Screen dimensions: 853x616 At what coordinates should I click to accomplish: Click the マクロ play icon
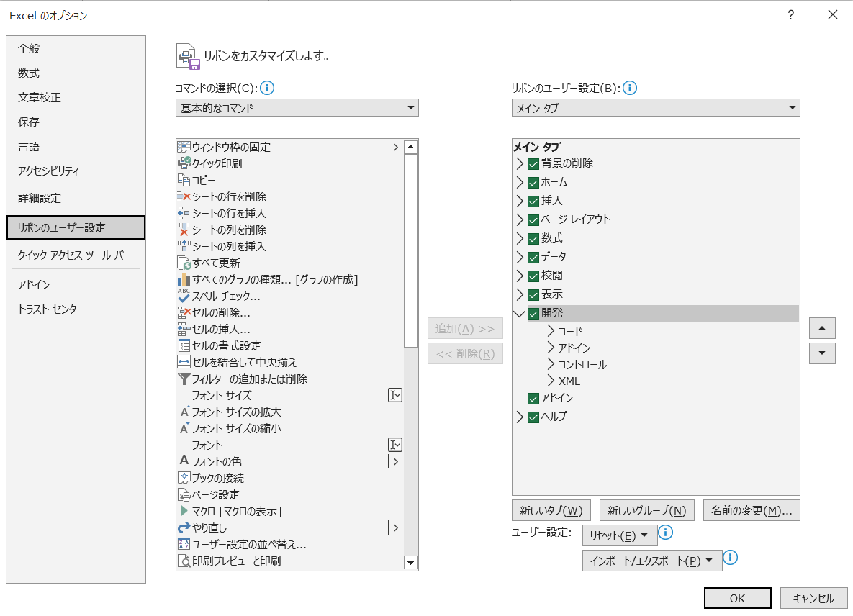point(184,510)
